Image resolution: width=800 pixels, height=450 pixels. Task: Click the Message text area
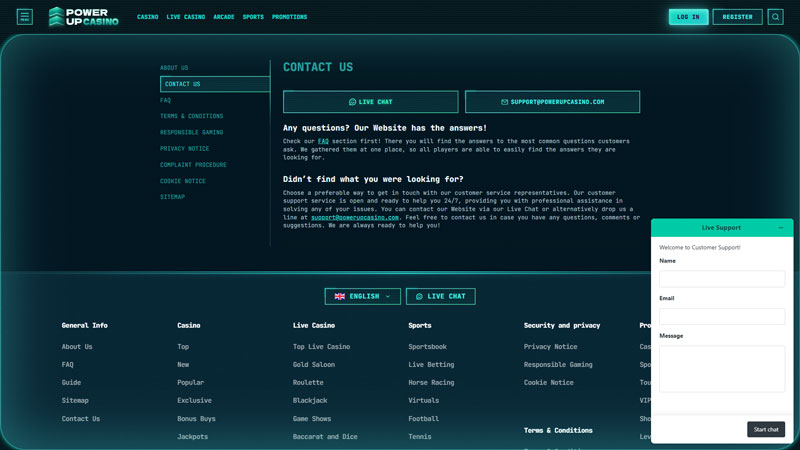[721, 368]
